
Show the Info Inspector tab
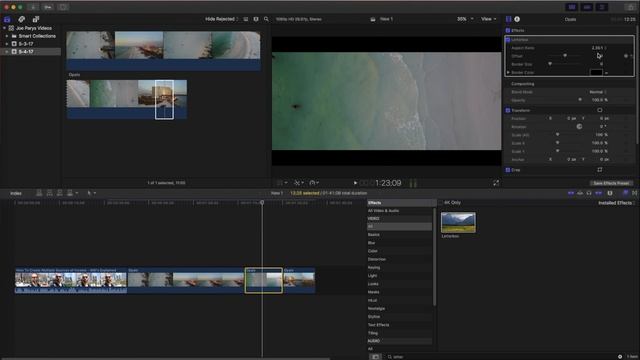click(517, 19)
